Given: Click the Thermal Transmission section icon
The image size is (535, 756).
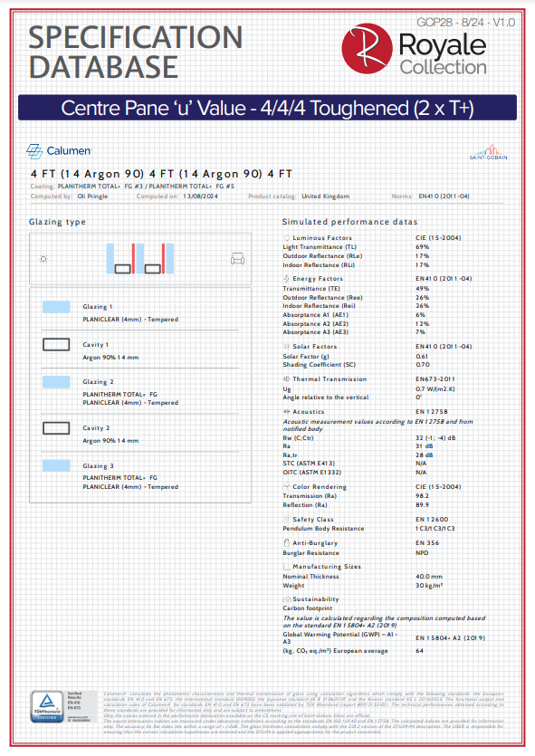Looking at the screenshot, I should [286, 379].
